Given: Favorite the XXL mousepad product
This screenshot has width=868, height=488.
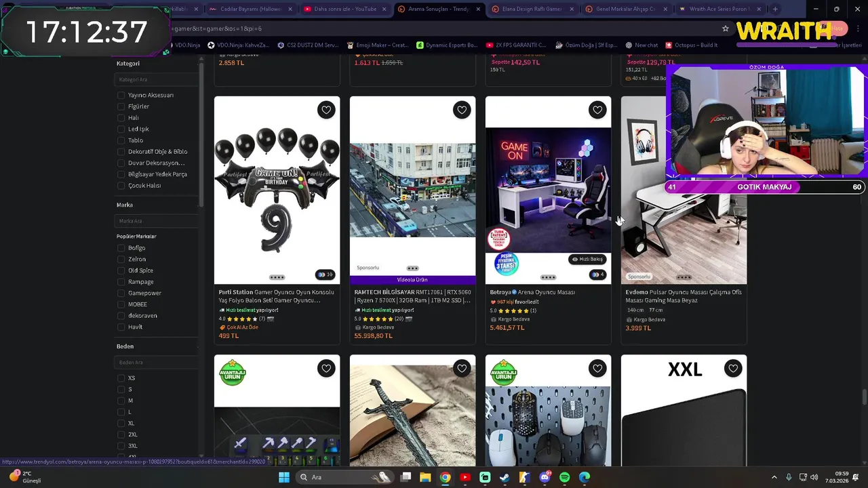Looking at the screenshot, I should pyautogui.click(x=733, y=369).
